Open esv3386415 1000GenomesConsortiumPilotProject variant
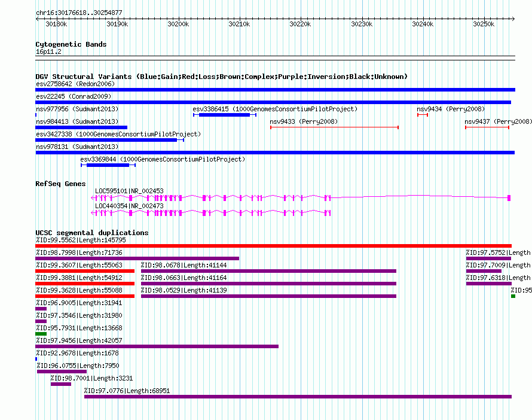 [275, 109]
